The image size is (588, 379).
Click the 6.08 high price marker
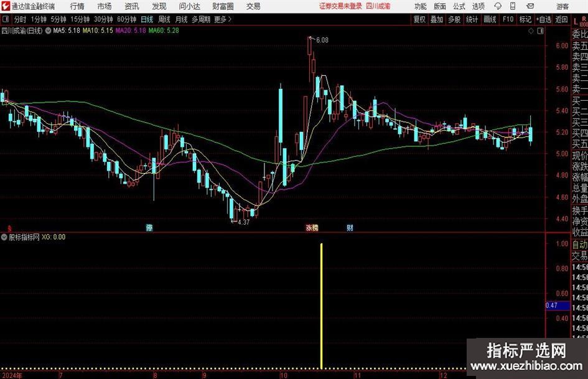[322, 40]
